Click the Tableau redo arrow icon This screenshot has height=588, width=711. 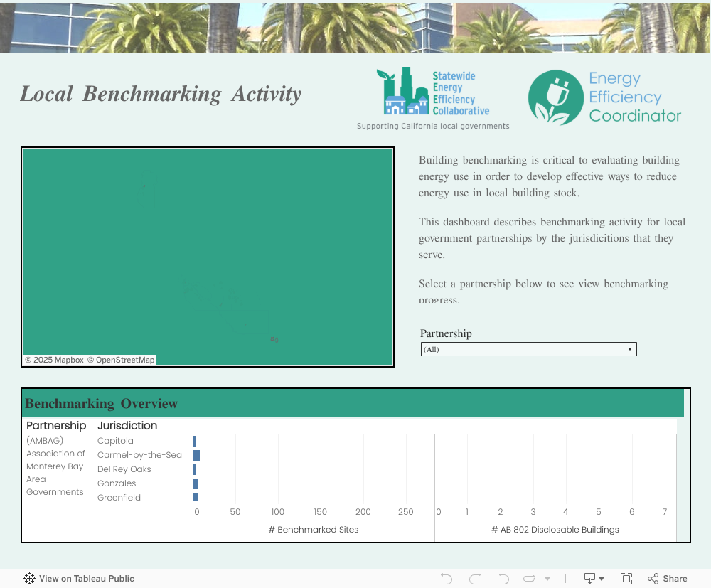point(475,579)
